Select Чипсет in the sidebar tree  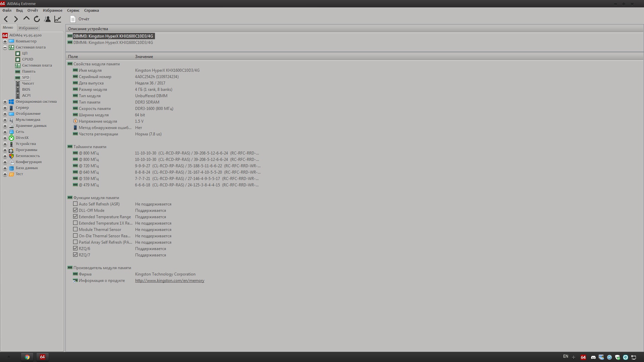(28, 83)
